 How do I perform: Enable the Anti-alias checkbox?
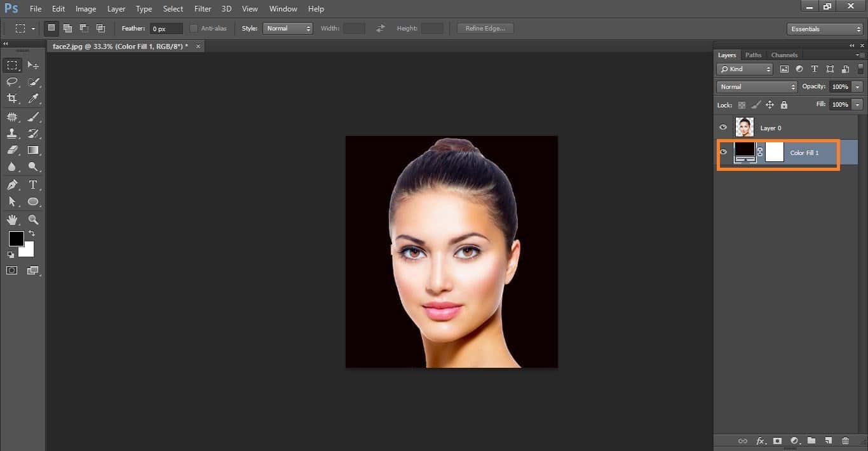194,29
